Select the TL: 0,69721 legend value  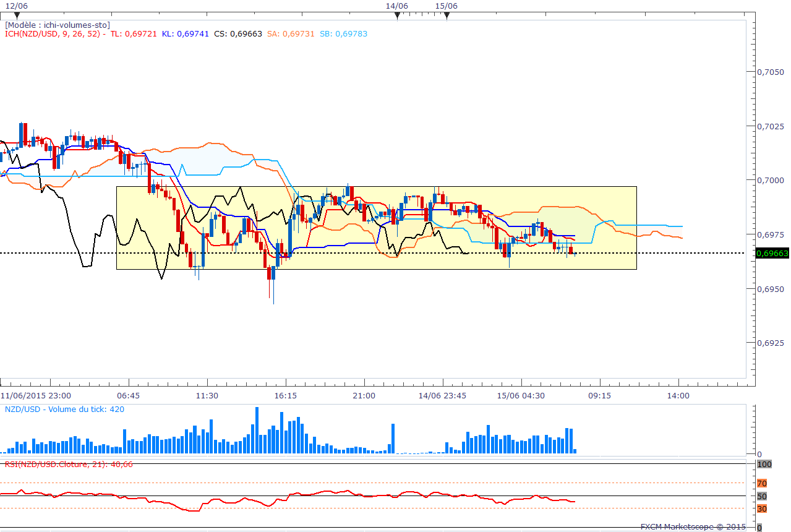click(x=134, y=33)
